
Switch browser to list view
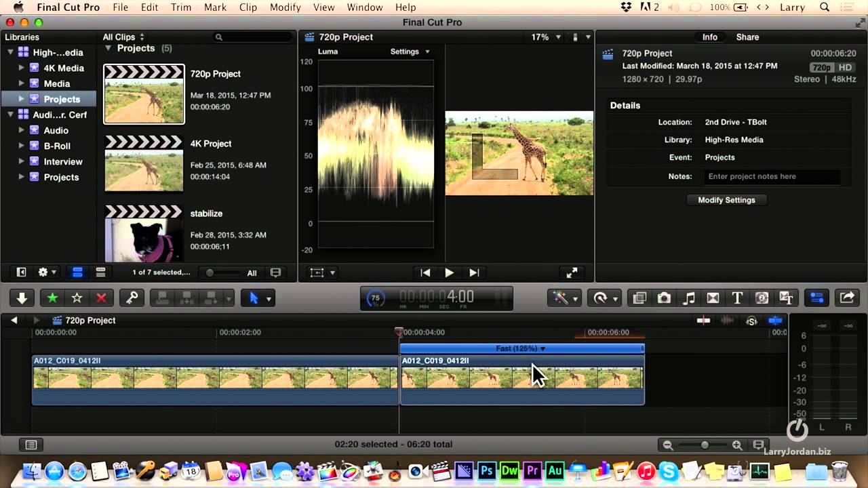click(100, 272)
